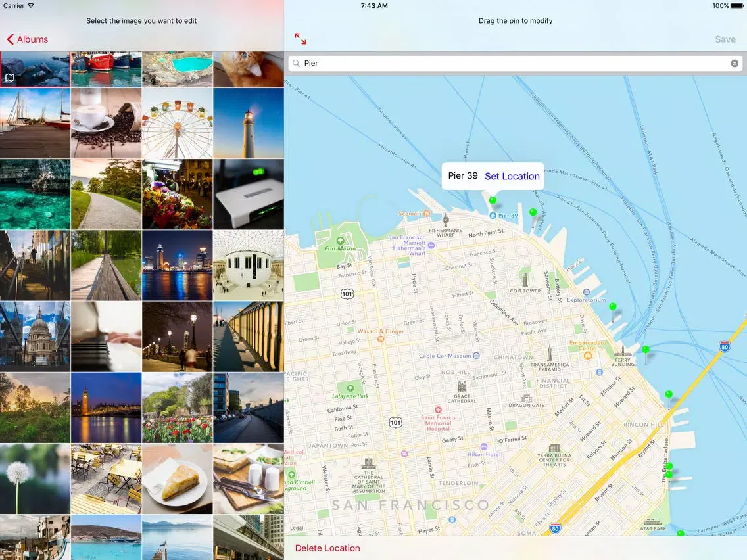Tap Set Location in the Pier 39 callout

[x=512, y=176]
